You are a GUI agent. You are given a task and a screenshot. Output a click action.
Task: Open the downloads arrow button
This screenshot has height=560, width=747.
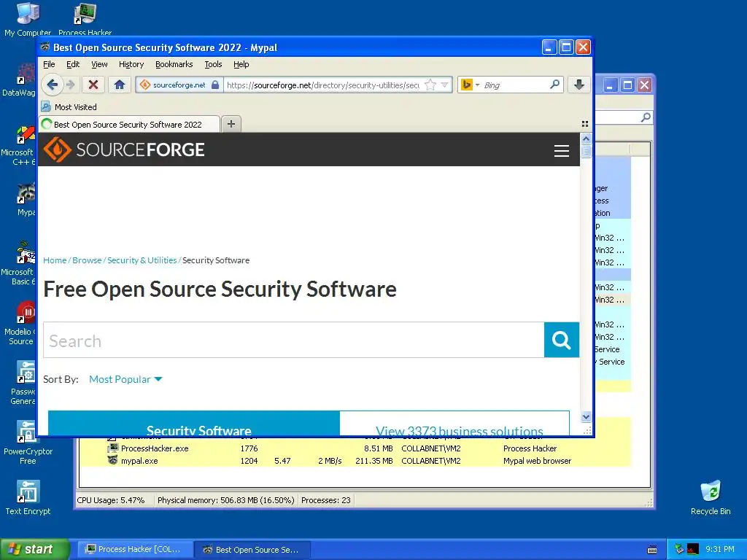[578, 85]
